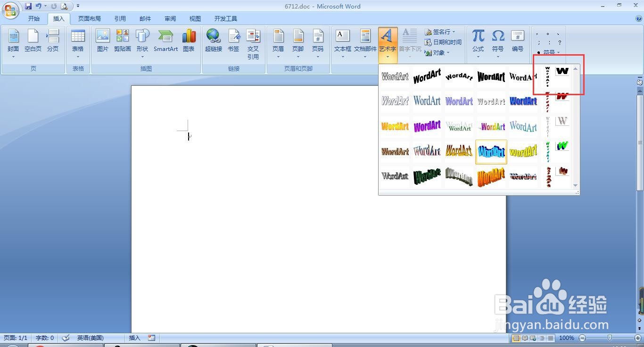The height and width of the screenshot is (347, 644).
Task: Switch to the Home (开始) tab
Action: (34, 19)
